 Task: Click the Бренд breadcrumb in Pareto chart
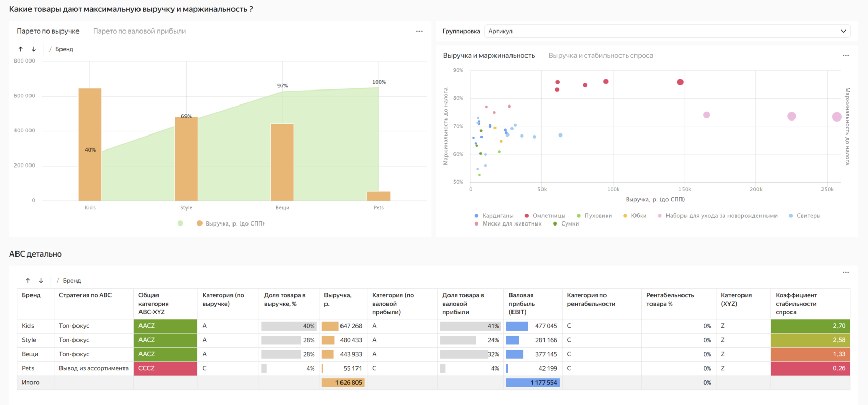[64, 49]
